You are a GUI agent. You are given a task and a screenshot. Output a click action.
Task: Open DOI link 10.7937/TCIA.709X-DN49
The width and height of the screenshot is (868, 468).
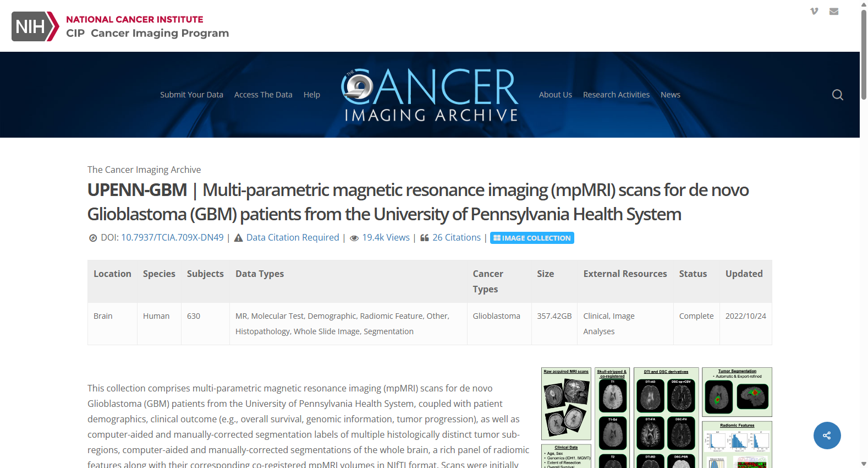point(172,237)
